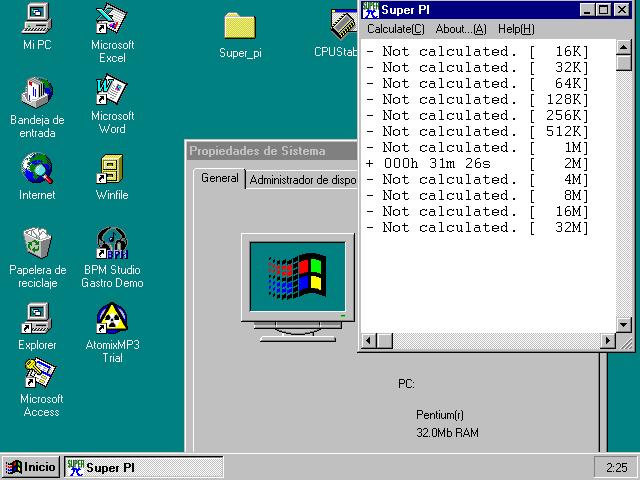This screenshot has width=640, height=480.
Task: Click the Pentium(r) text
Action: 440,415
